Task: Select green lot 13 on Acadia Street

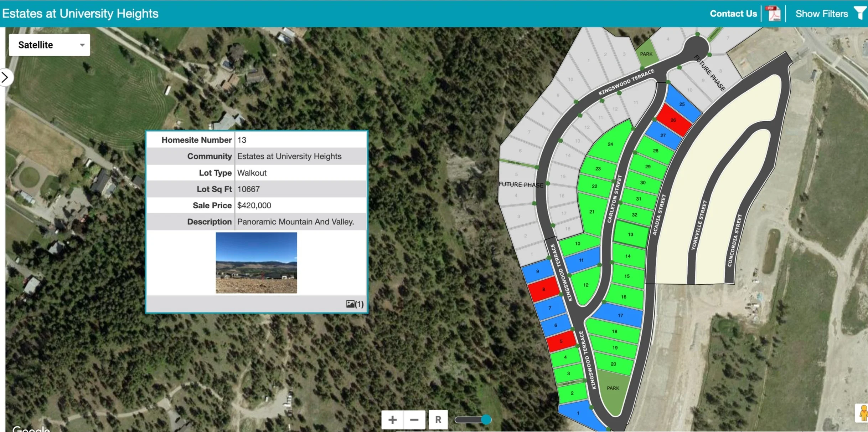Action: coord(630,234)
